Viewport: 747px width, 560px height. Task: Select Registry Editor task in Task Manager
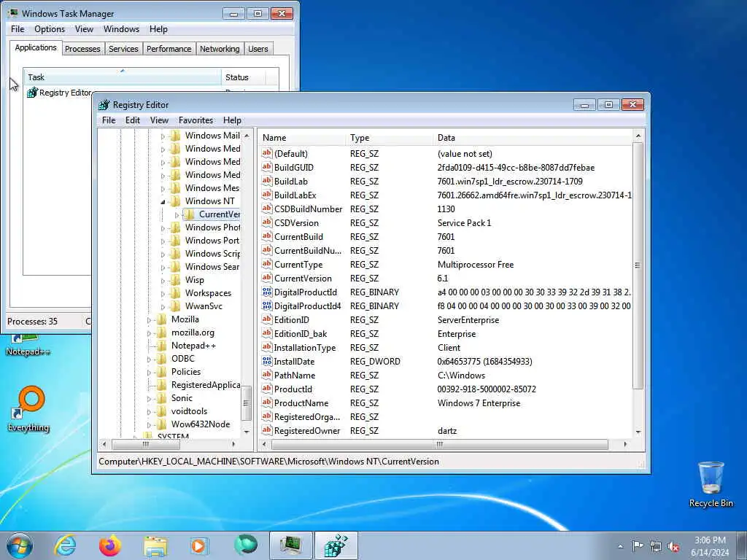tap(60, 93)
